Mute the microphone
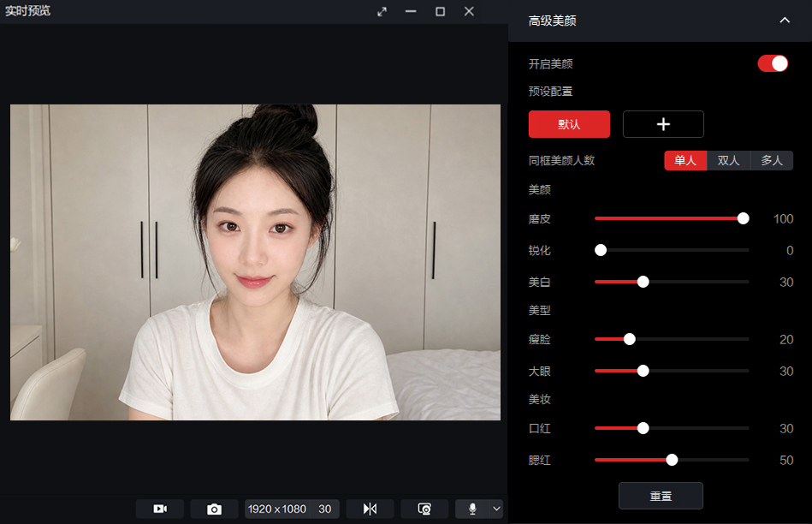This screenshot has height=524, width=812. [x=472, y=509]
